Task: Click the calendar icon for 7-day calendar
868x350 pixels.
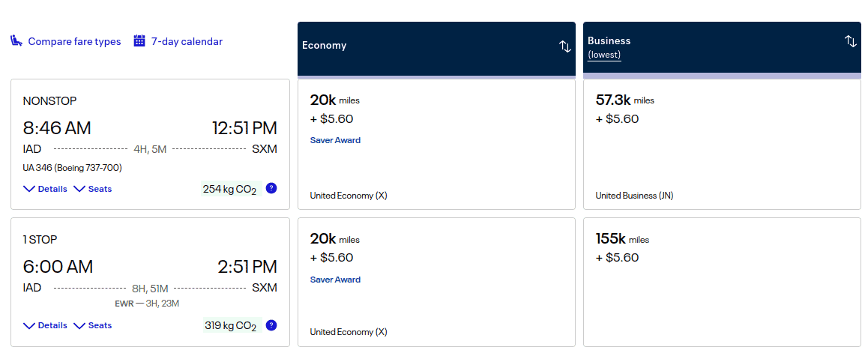Action: [139, 41]
